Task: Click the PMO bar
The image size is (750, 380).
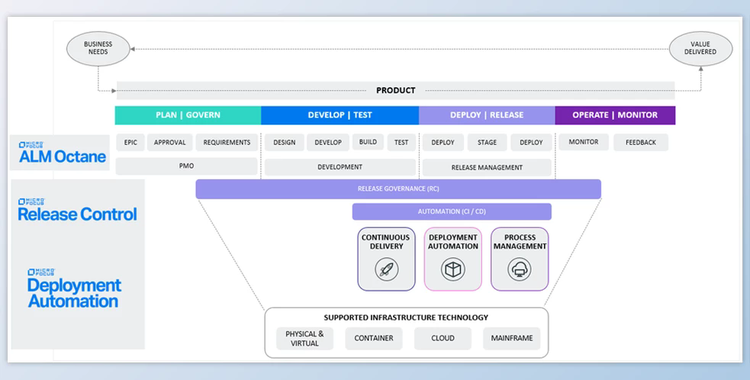Action: tap(187, 166)
